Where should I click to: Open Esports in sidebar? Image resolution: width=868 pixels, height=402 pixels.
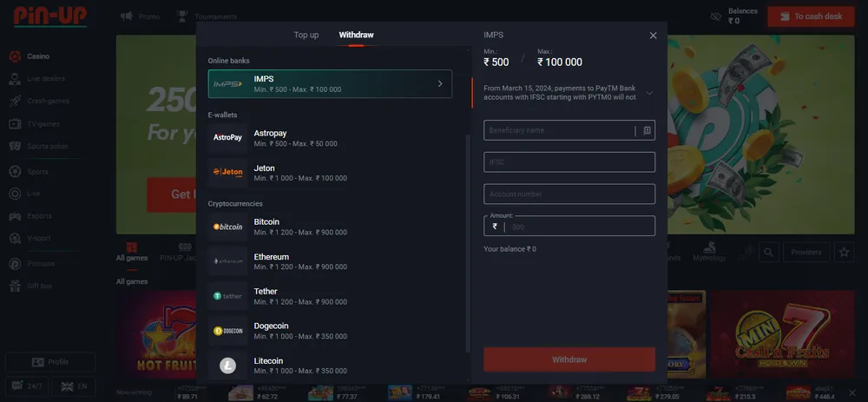coord(30,216)
